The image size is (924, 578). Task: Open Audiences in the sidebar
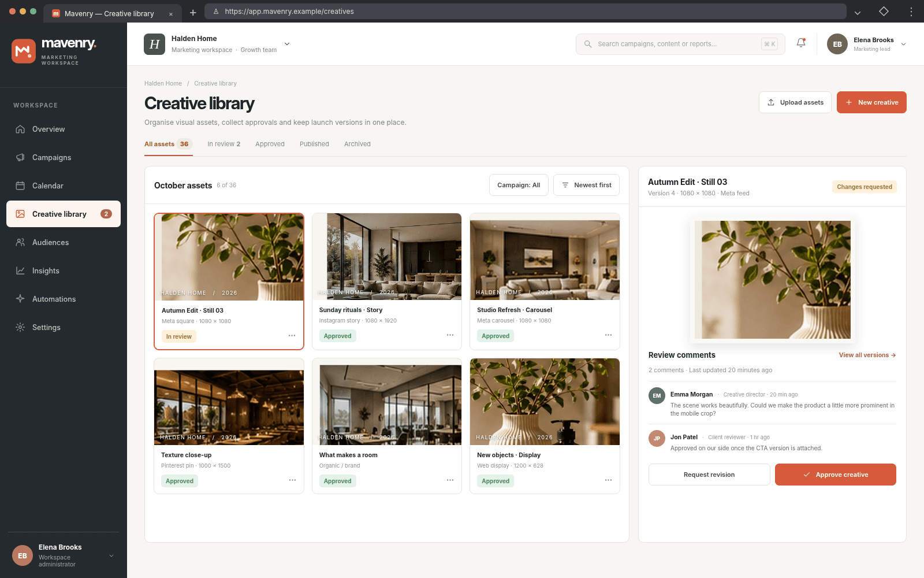(x=64, y=242)
